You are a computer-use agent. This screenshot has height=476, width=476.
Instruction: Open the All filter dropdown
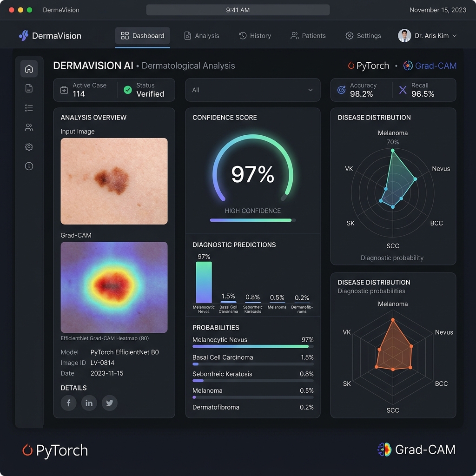[252, 90]
